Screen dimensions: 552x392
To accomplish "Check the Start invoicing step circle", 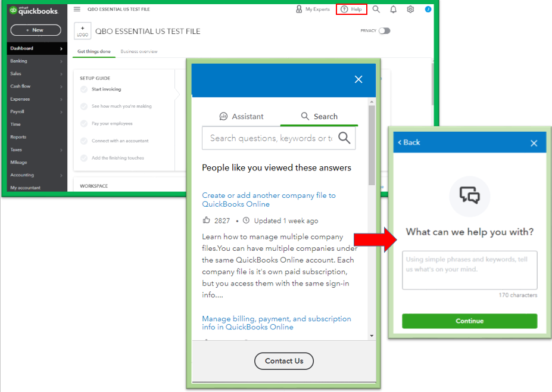I will point(84,89).
